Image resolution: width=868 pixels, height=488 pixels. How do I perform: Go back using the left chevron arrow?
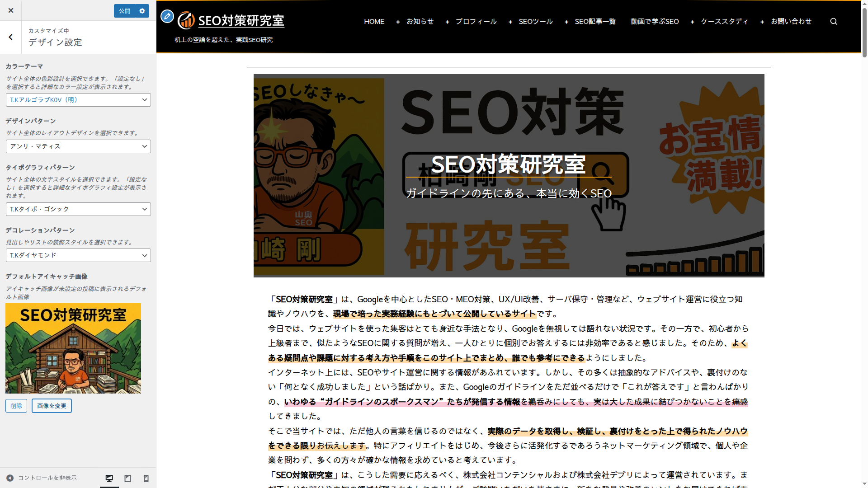(x=11, y=37)
